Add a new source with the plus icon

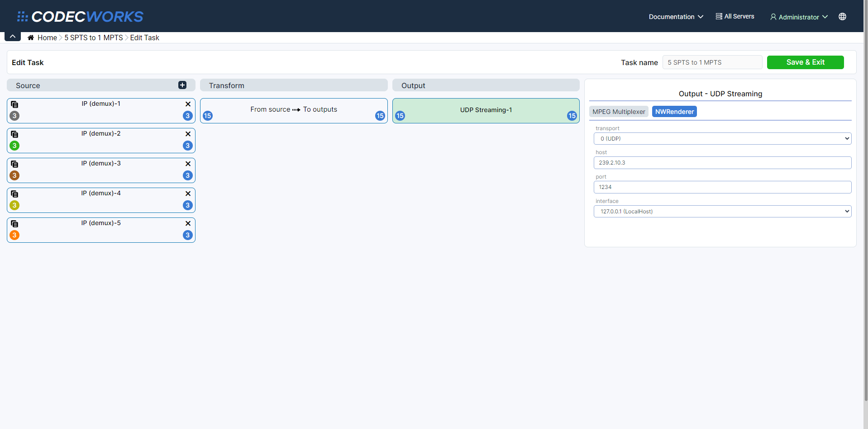(x=182, y=85)
